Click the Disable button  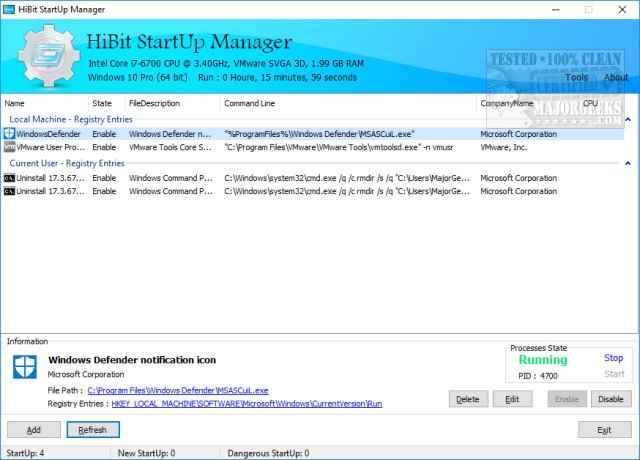pyautogui.click(x=611, y=399)
